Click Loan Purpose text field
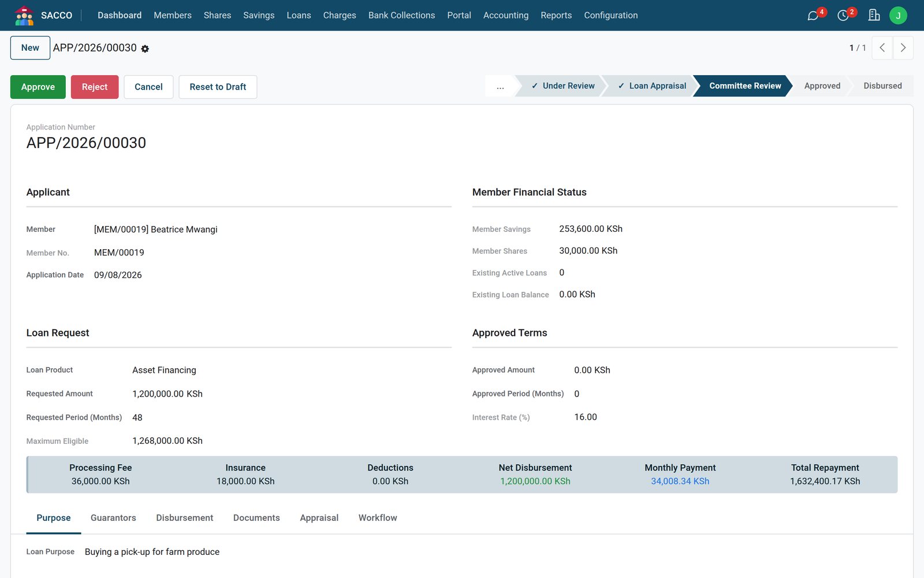The width and height of the screenshot is (924, 578). point(152,553)
